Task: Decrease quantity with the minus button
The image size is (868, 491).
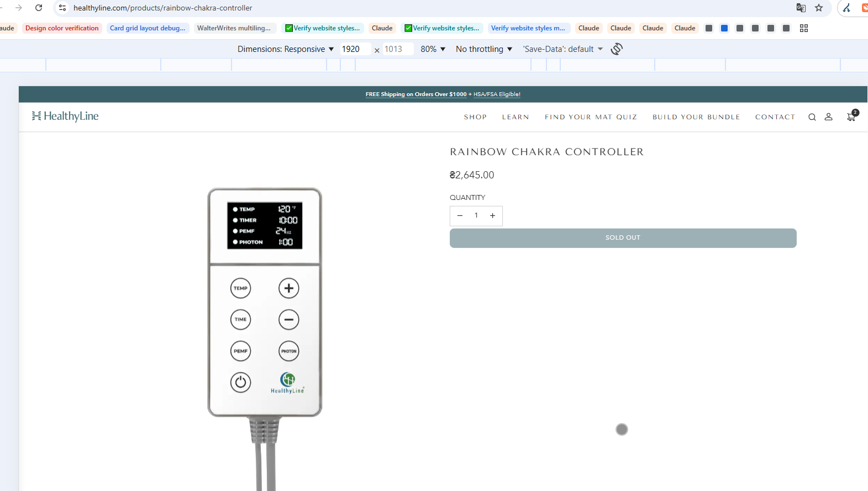Action: 460,215
